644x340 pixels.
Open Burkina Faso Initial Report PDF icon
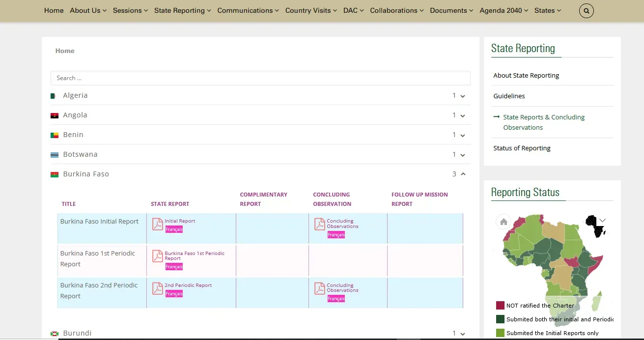click(157, 224)
